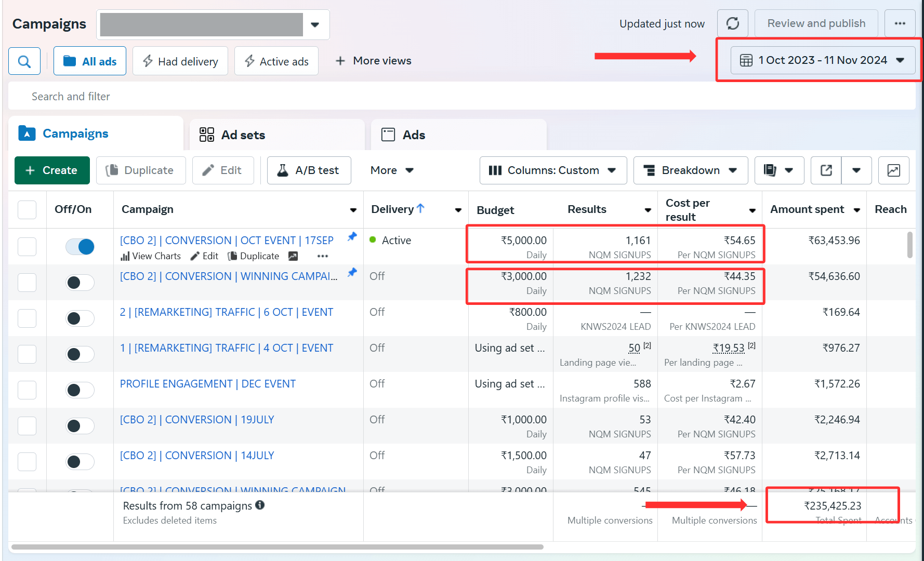Image resolution: width=924 pixels, height=561 pixels.
Task: Open the date range dropdown
Action: click(823, 60)
